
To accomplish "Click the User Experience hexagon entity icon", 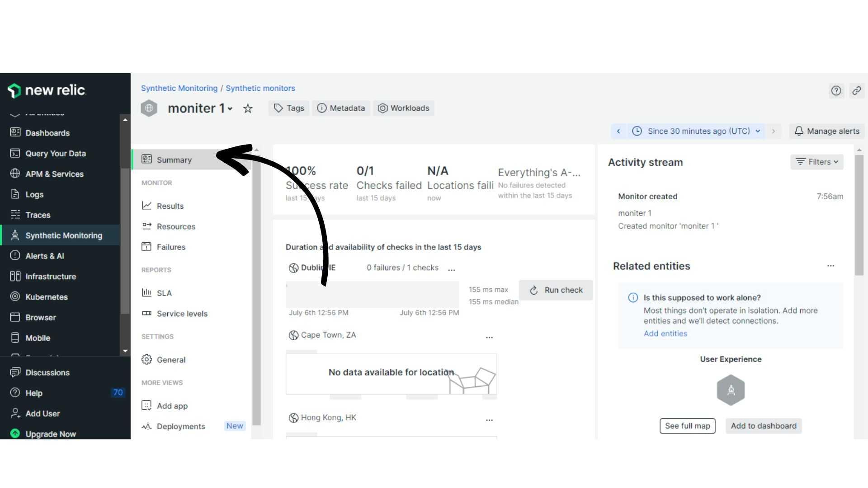I will click(x=731, y=390).
